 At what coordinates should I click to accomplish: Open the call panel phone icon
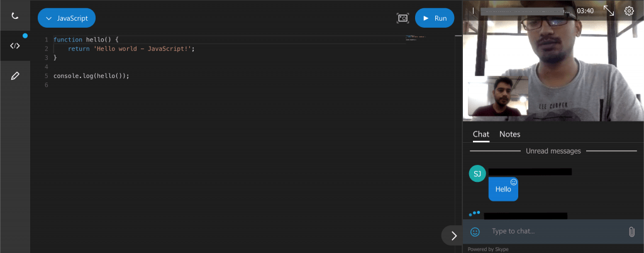[15, 16]
